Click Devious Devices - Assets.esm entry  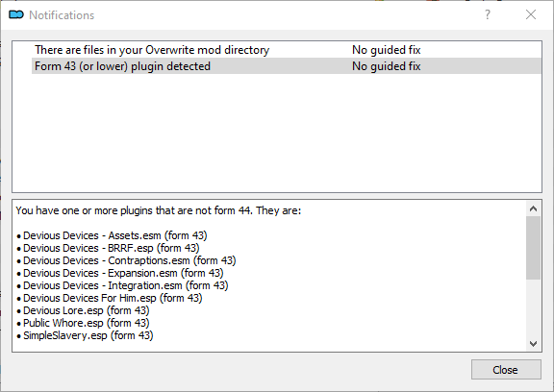[112, 235]
